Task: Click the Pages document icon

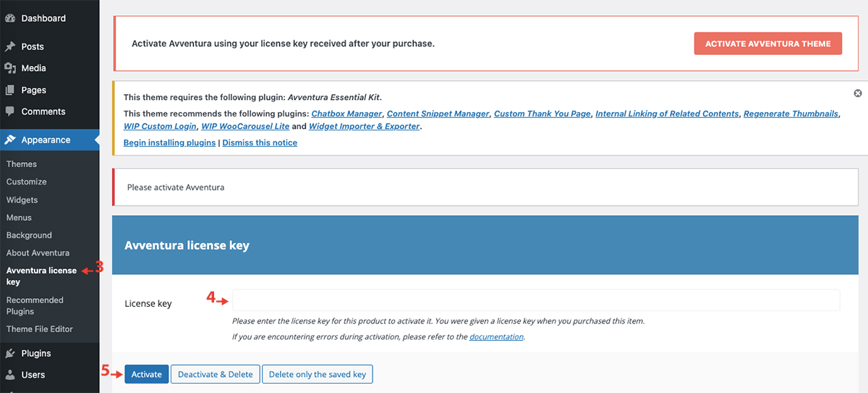Action: pyautogui.click(x=10, y=90)
